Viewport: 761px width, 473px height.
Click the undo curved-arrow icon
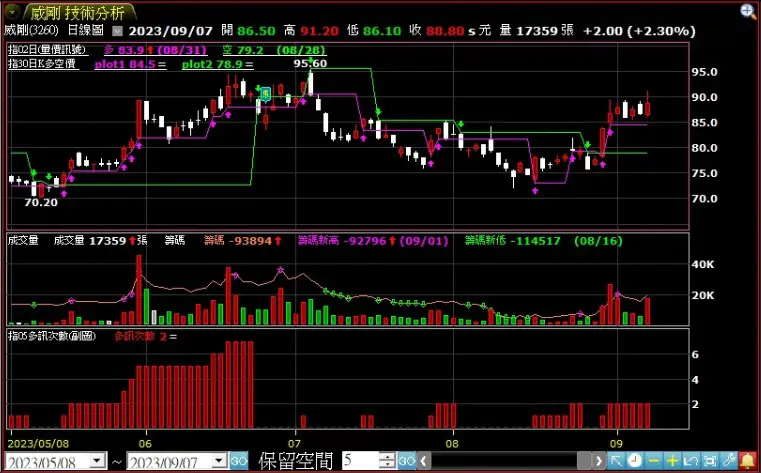point(691,460)
